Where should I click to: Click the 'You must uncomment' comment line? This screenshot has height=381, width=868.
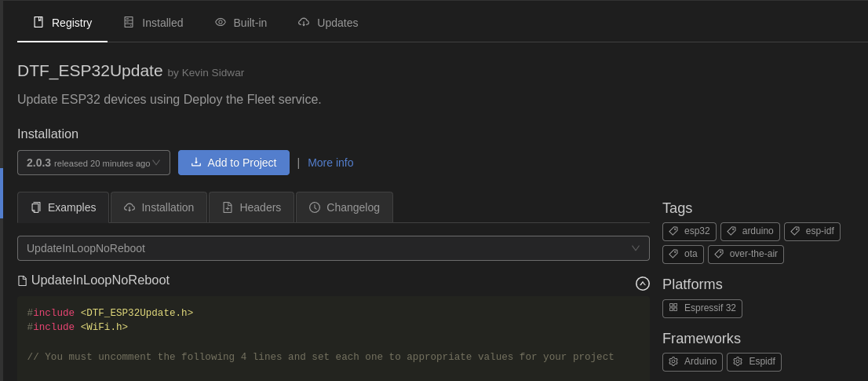point(320,357)
